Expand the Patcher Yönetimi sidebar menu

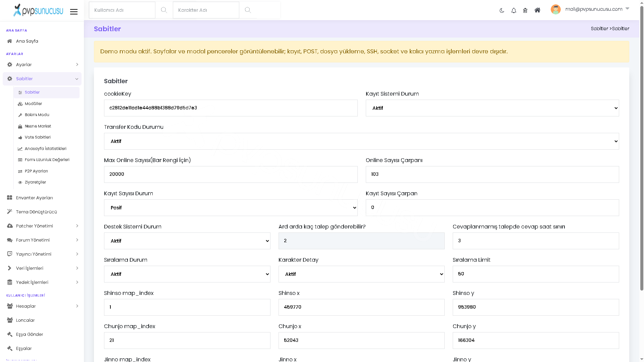pyautogui.click(x=42, y=226)
